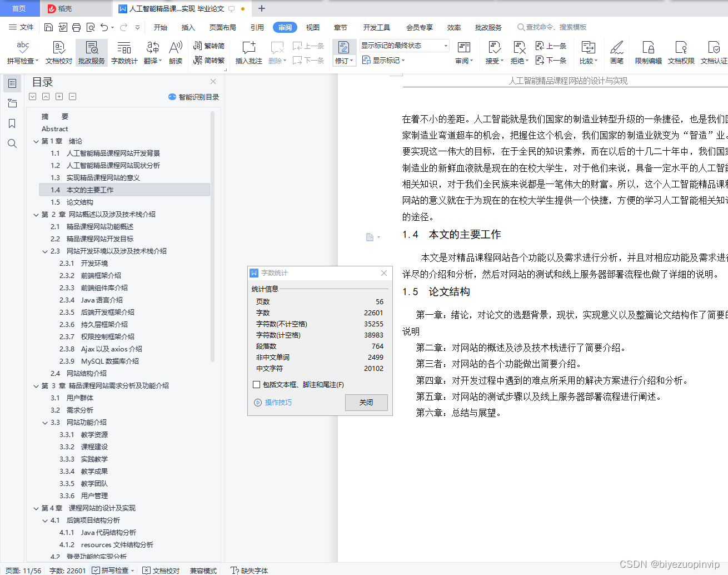Viewport: 728px width, 575px height.
Task: Click the search commands field (查找命令)
Action: click(552, 27)
